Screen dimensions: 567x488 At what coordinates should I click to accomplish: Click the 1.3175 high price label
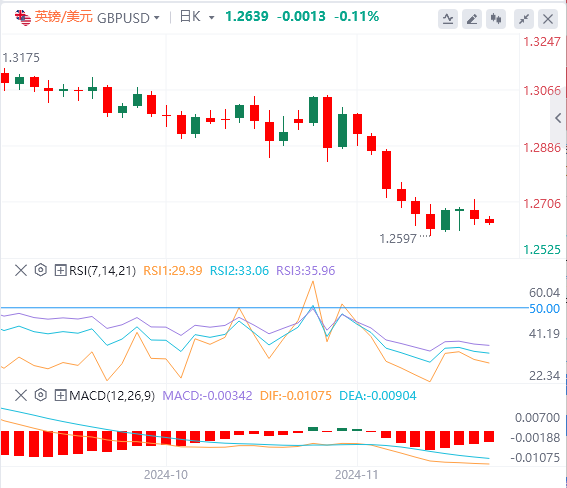point(21,58)
